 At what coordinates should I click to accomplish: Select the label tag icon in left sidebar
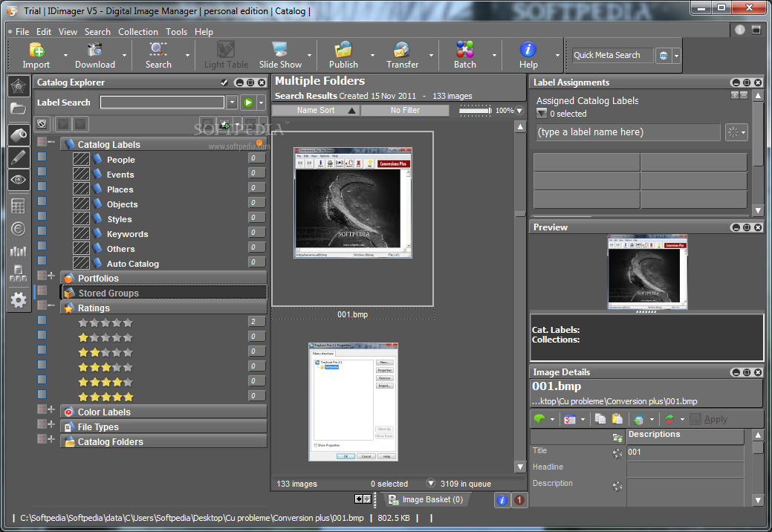(x=19, y=134)
